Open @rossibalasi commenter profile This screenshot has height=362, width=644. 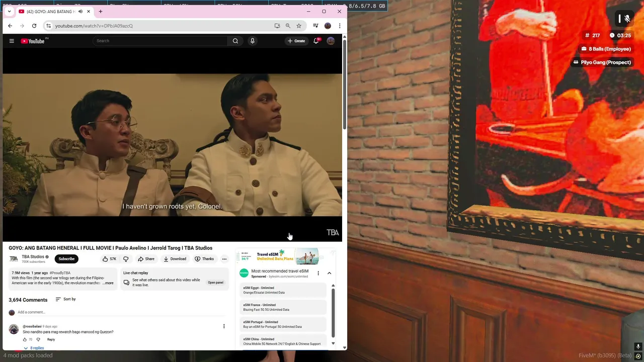[x=14, y=330]
